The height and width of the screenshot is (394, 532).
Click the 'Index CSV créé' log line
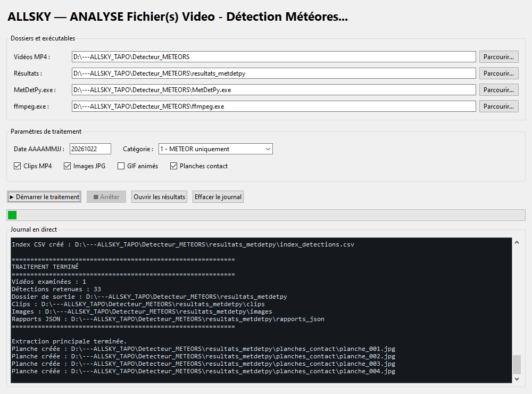[x=183, y=244]
